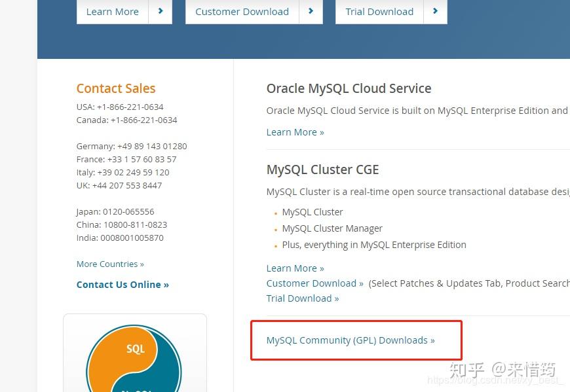The height and width of the screenshot is (392, 570).
Task: Click the MySQL Cluster Manager bullet item
Action: pos(332,228)
